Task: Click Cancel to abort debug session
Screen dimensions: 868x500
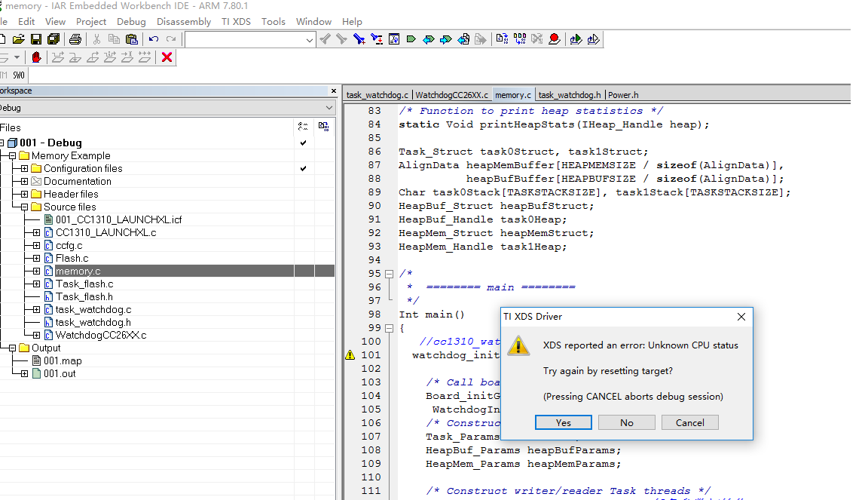Action: pos(689,422)
